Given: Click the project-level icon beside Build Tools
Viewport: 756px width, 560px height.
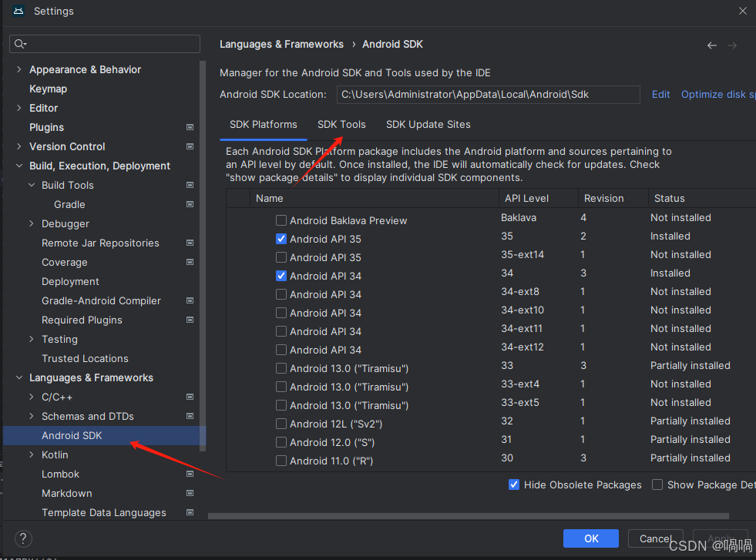Looking at the screenshot, I should [190, 185].
